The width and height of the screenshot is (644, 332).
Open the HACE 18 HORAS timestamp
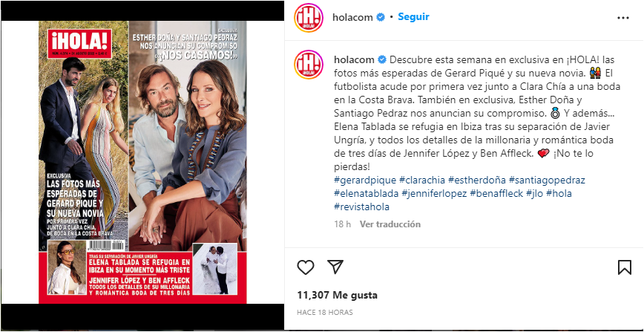click(x=324, y=312)
